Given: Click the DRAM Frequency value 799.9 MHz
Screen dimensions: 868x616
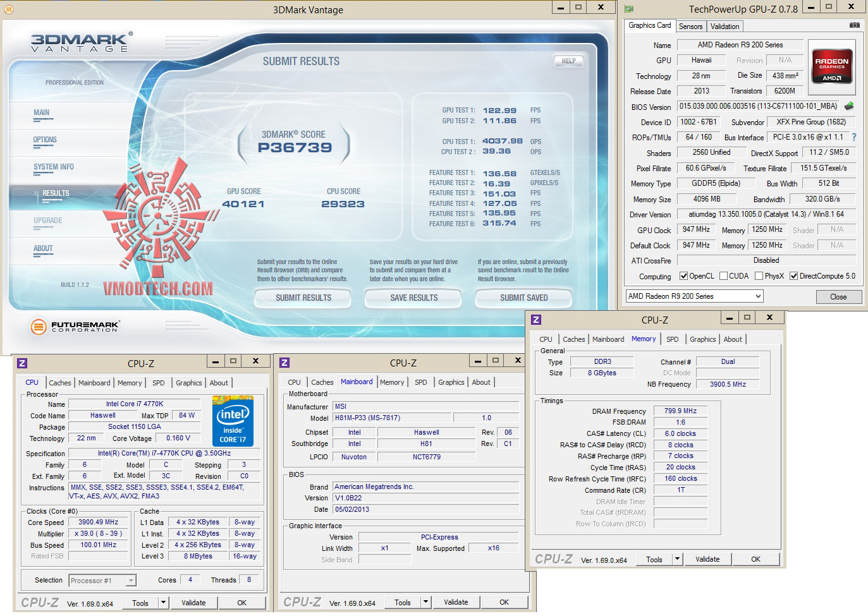Looking at the screenshot, I should tap(680, 411).
